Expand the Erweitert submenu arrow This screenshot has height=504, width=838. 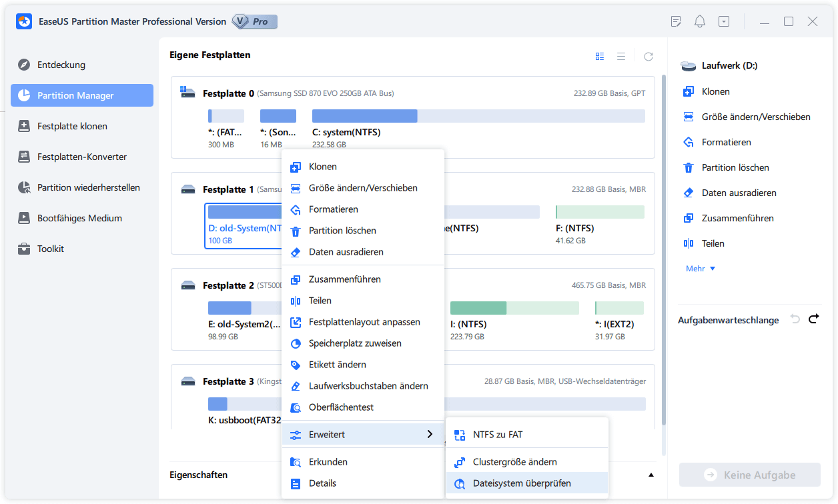pyautogui.click(x=429, y=435)
